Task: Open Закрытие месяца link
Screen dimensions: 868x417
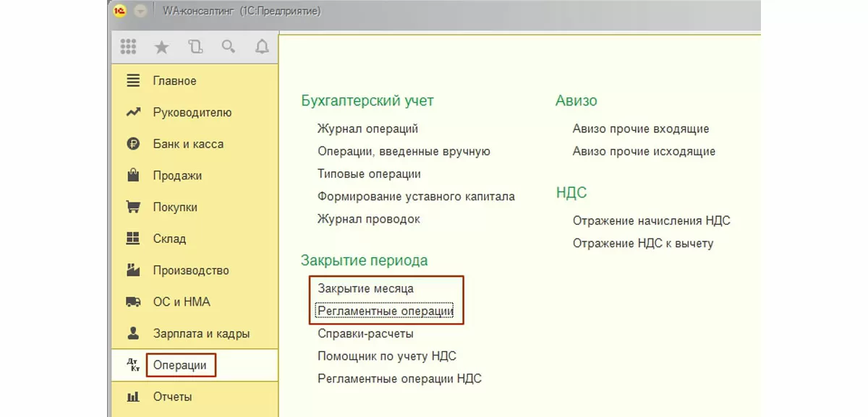Action: click(366, 288)
